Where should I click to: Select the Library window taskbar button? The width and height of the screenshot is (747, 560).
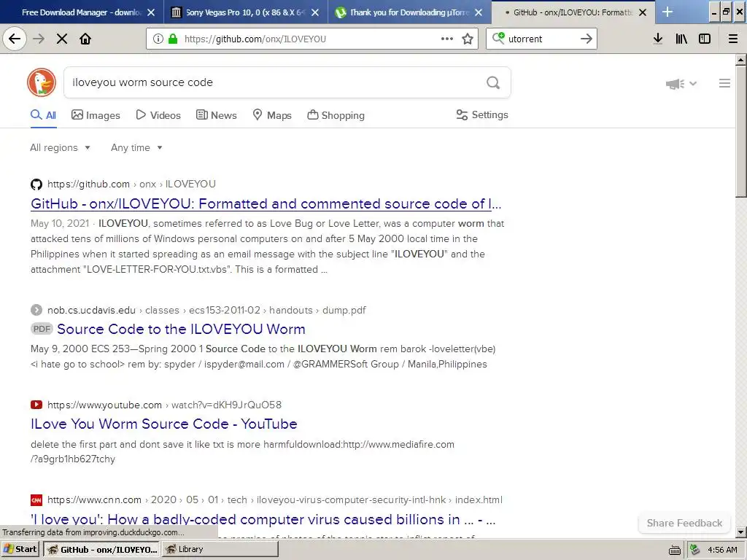coord(220,550)
